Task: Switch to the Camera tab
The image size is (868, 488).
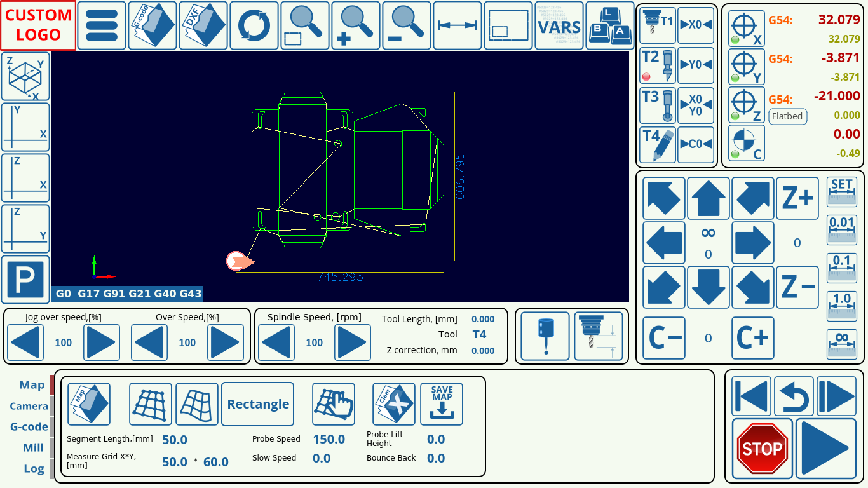Action: 29,406
